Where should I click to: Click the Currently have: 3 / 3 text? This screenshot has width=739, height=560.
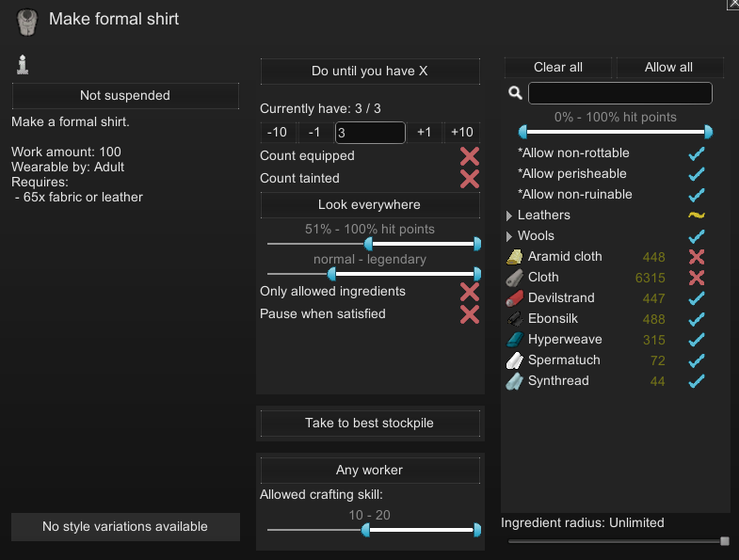[x=320, y=109]
